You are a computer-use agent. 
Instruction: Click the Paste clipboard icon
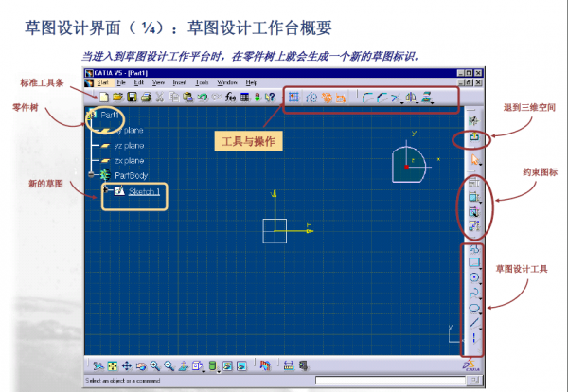187,97
